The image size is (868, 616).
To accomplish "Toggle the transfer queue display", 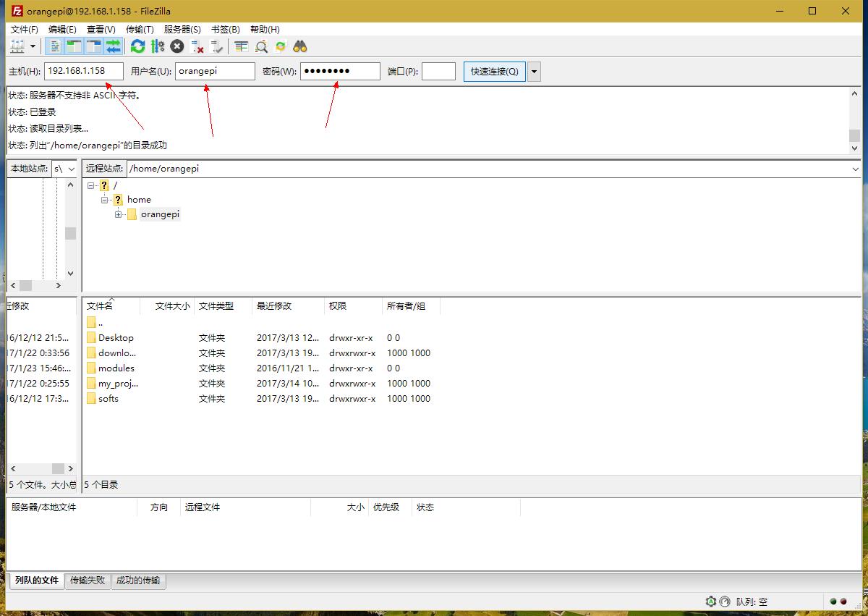I will (x=113, y=46).
